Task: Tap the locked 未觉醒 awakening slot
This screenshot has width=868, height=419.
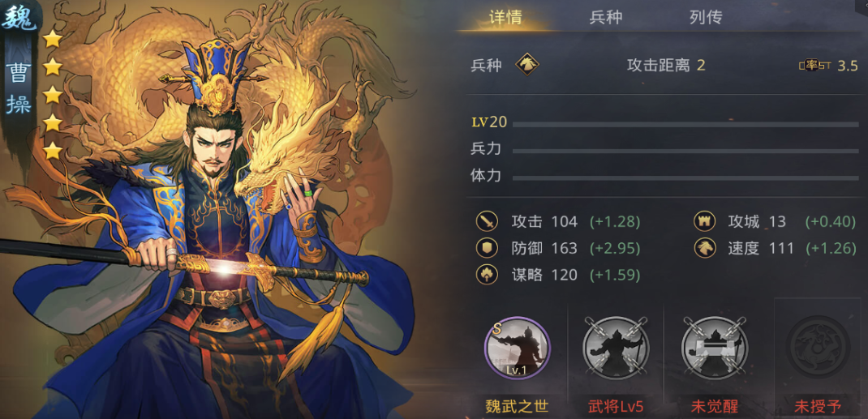Action: pyautogui.click(x=714, y=348)
